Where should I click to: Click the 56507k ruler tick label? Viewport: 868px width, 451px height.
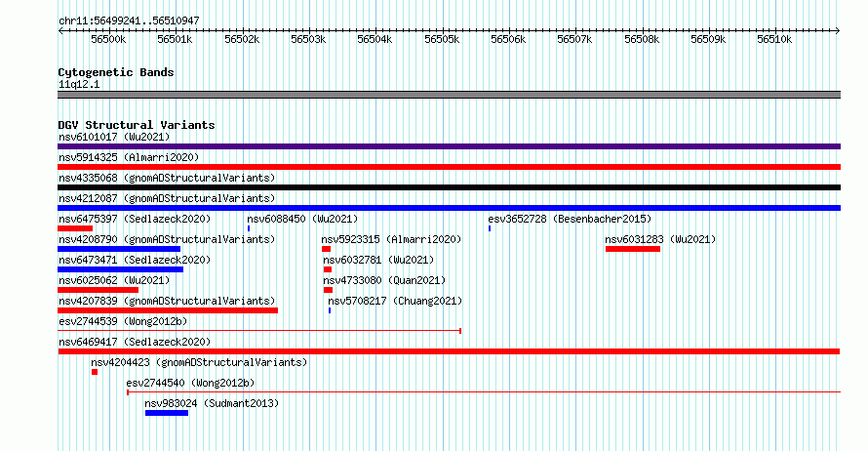click(574, 39)
